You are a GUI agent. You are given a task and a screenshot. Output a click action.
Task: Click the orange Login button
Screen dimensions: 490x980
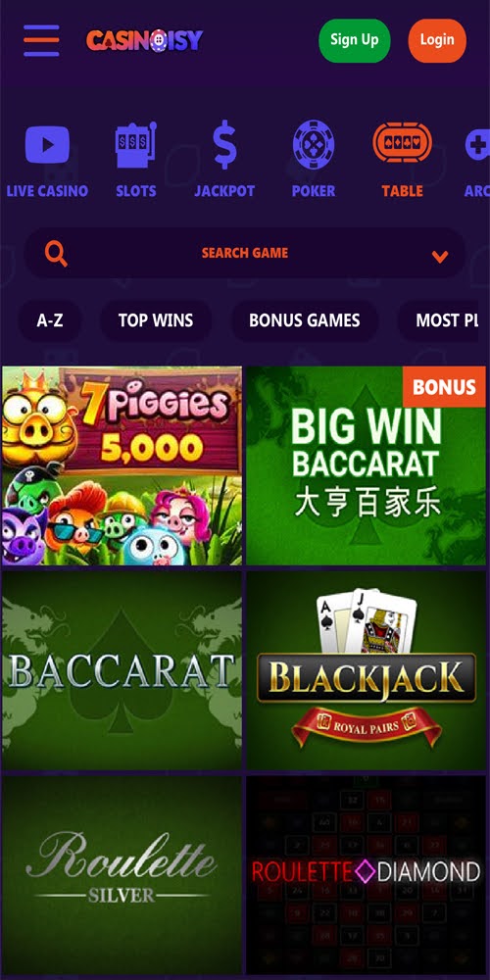(x=437, y=40)
